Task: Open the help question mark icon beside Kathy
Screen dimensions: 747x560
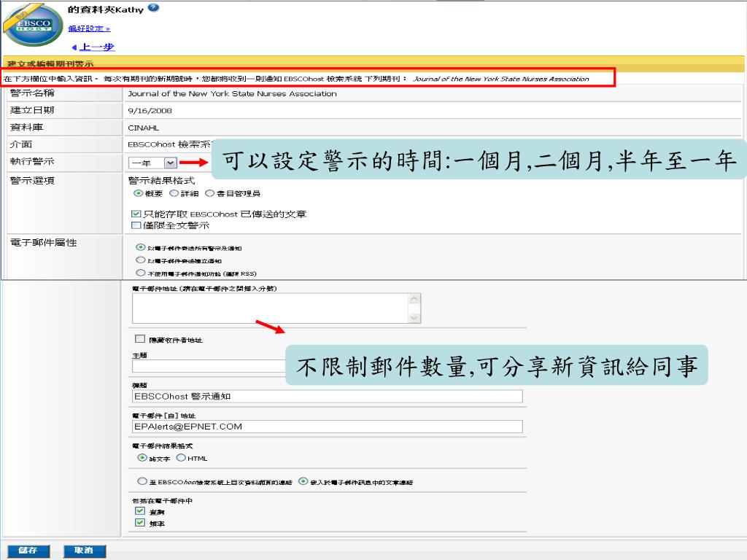Action: click(153, 7)
